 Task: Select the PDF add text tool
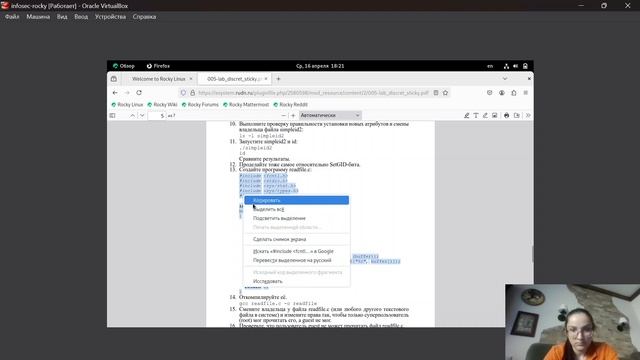coord(476,116)
